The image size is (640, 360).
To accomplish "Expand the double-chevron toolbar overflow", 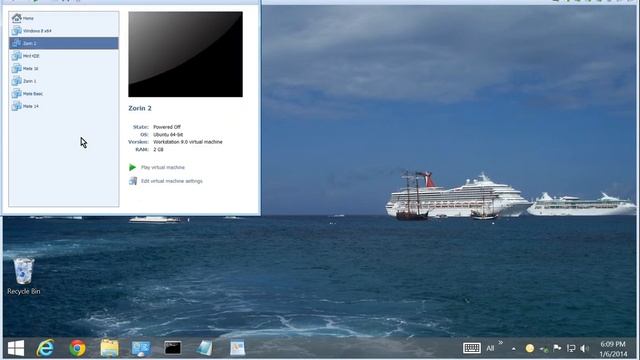I will pyautogui.click(x=501, y=342).
